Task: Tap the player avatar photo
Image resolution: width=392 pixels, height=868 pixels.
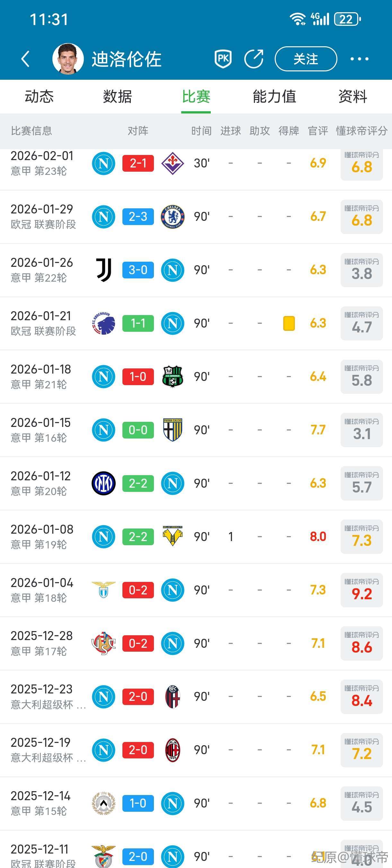Action: pos(68,59)
